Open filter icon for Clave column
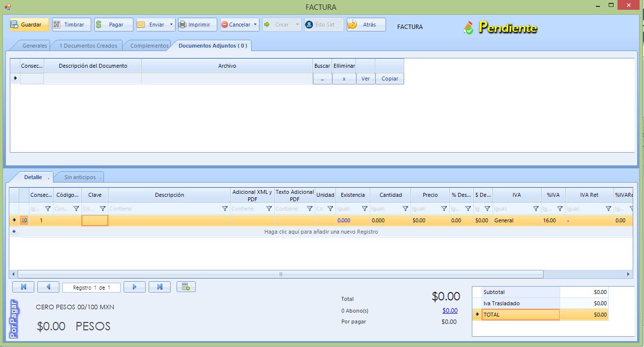Viewport: 644px width, 347px height. 103,209
